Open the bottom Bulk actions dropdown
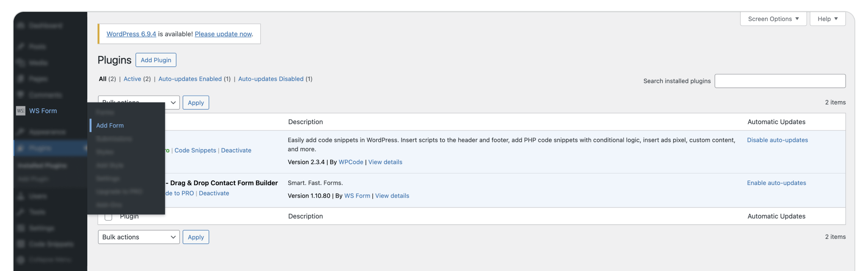Viewport: 868px width, 271px height. [x=139, y=237]
